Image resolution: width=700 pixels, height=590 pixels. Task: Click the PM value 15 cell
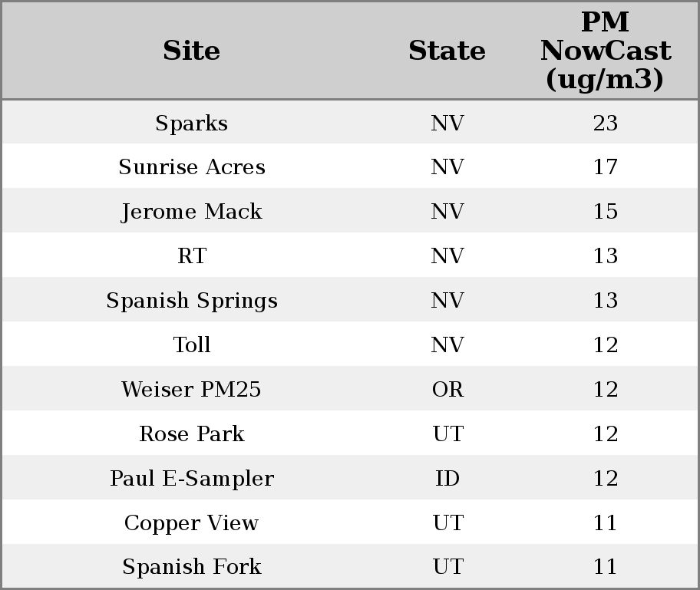605,212
